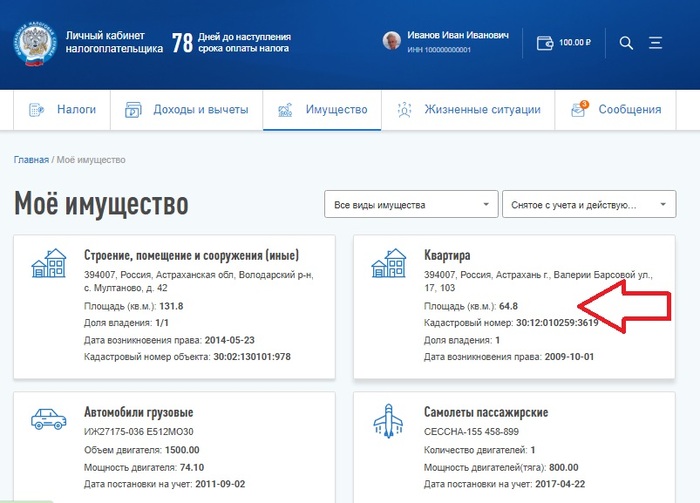Screen dimensions: 700x503
Task: Open the Налоги tab
Action: coord(62,110)
